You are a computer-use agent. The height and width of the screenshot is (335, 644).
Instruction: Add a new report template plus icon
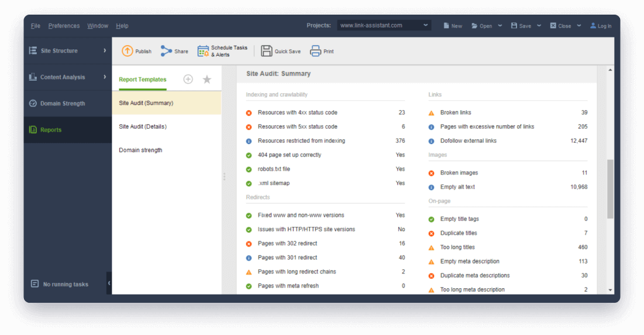click(188, 79)
